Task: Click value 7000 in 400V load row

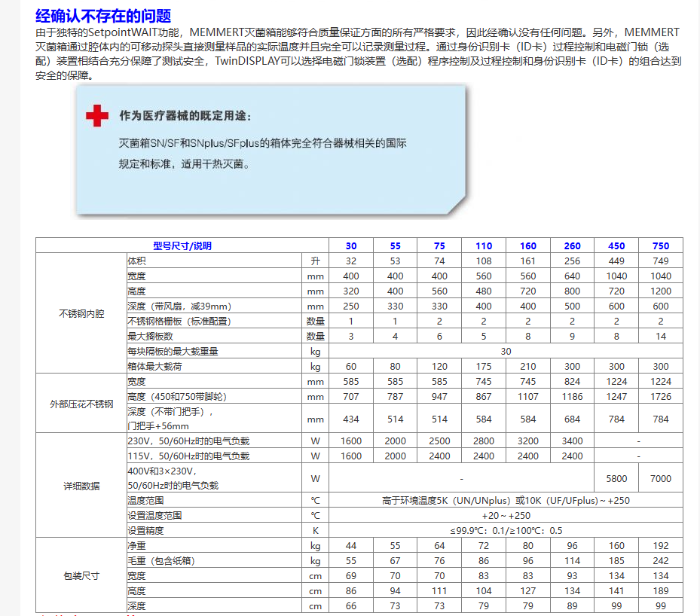Action: tap(661, 479)
